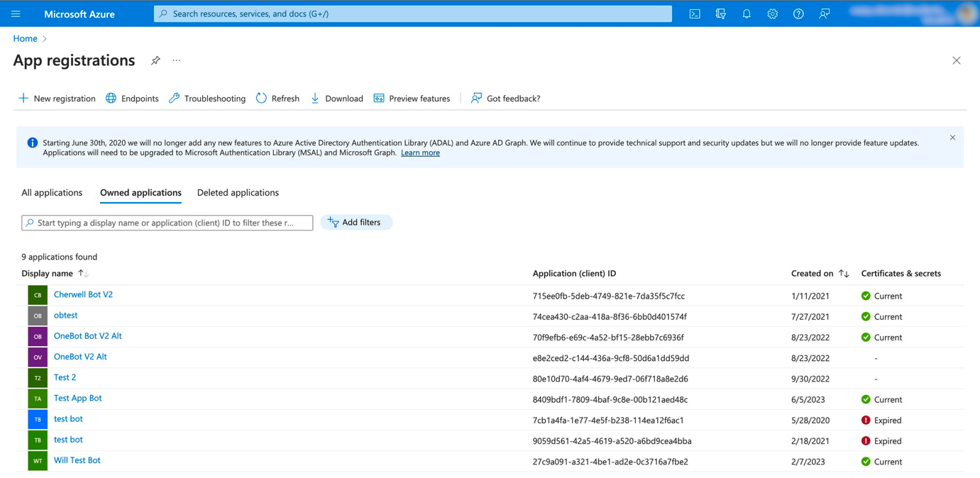Open test bot created 5/28/2020
Viewport: 980px width, 478px height.
[68, 418]
